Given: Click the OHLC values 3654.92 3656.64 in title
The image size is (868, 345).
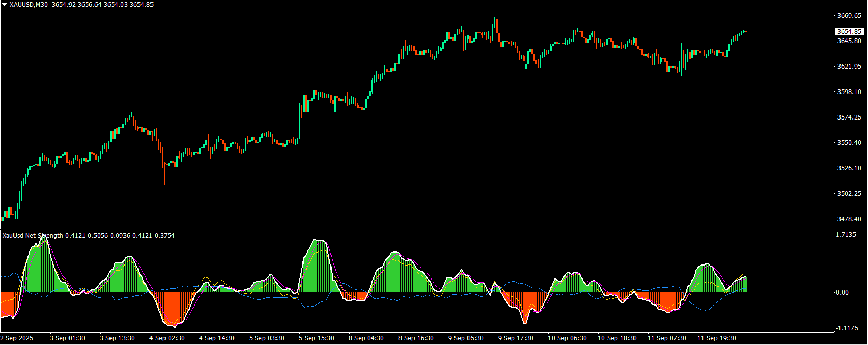Looking at the screenshot, I should coord(77,5).
